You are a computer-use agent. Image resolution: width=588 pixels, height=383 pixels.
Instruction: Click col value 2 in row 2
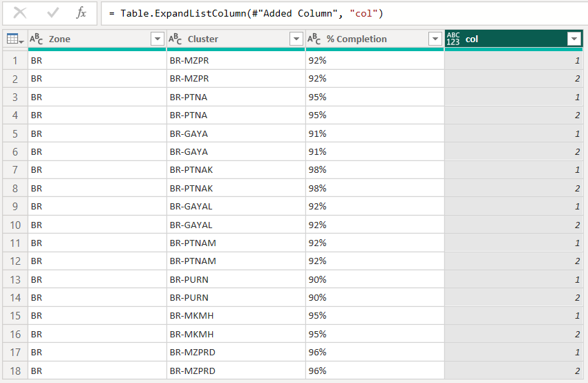(x=514, y=79)
